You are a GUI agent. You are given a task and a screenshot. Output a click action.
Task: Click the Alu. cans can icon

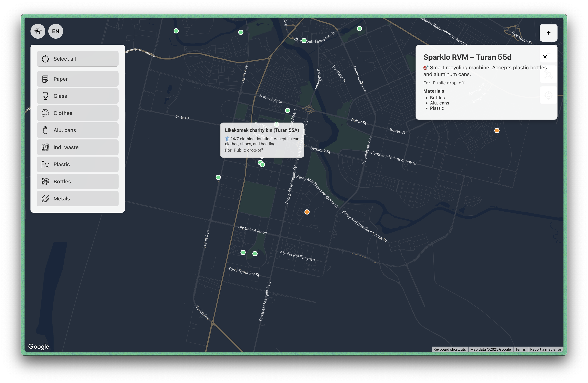tap(45, 130)
